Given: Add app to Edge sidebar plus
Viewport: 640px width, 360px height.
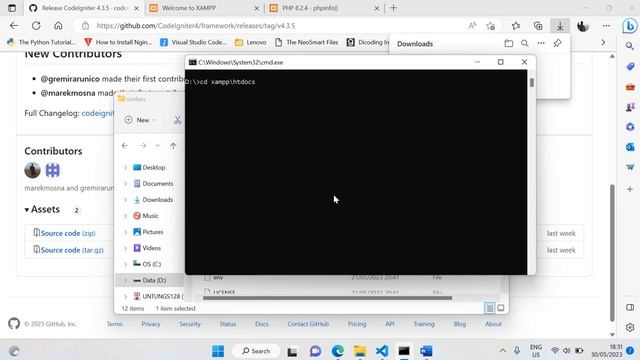Looking at the screenshot, I should click(x=630, y=189).
